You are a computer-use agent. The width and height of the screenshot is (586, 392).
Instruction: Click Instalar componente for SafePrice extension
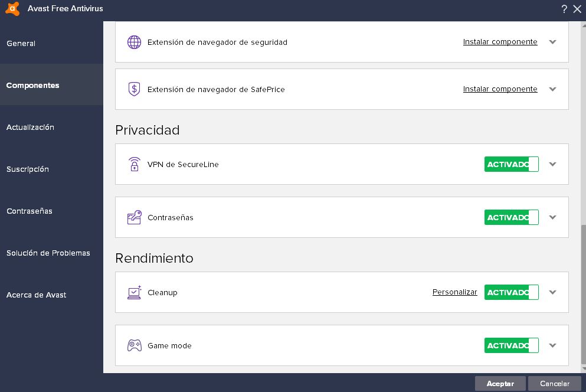[x=500, y=89]
